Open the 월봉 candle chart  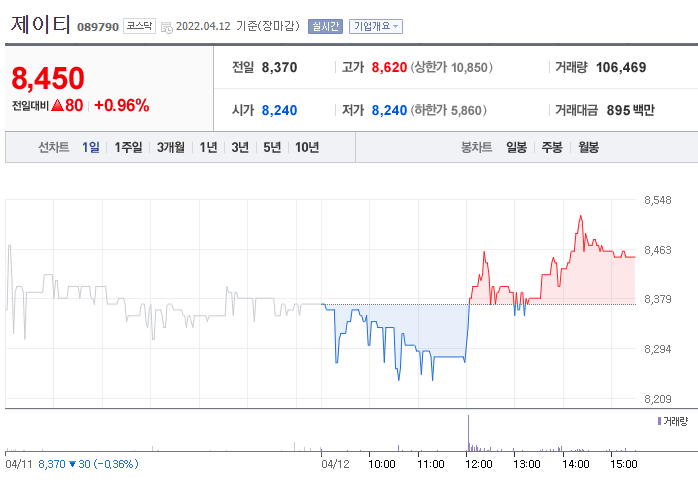pos(588,147)
